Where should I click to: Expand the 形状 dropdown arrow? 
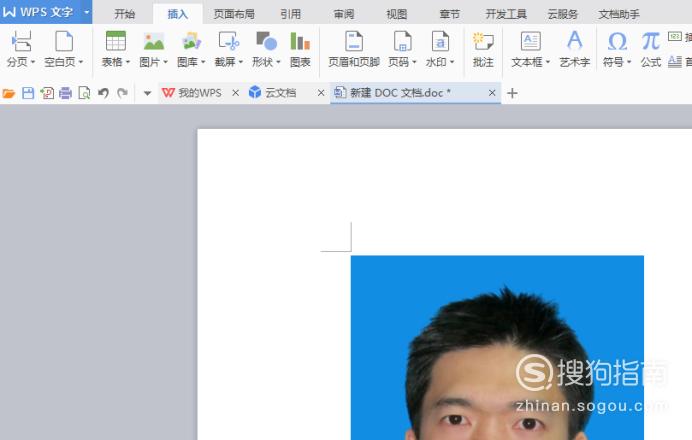pyautogui.click(x=278, y=62)
